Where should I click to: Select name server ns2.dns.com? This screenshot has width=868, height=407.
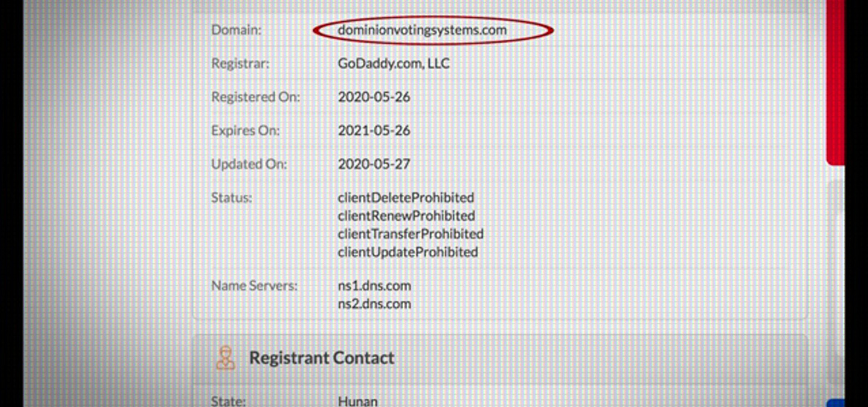coord(374,303)
